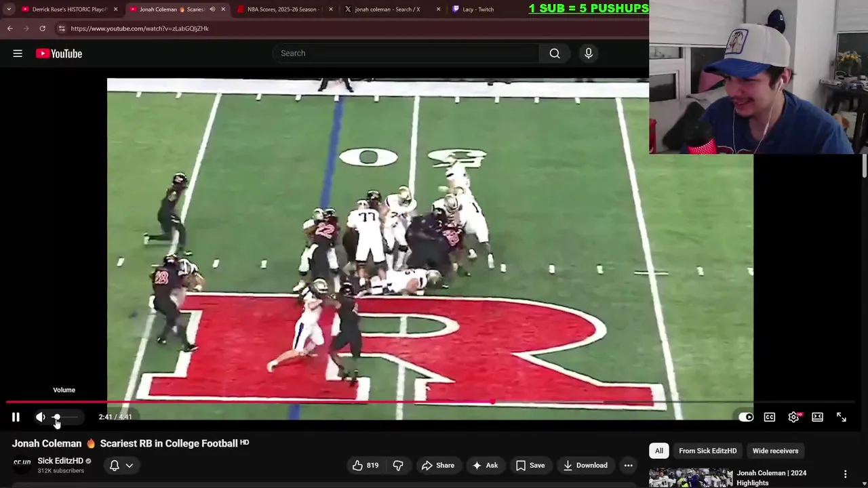The image size is (868, 488).
Task: Toggle the autoplay switch
Action: [x=745, y=417]
